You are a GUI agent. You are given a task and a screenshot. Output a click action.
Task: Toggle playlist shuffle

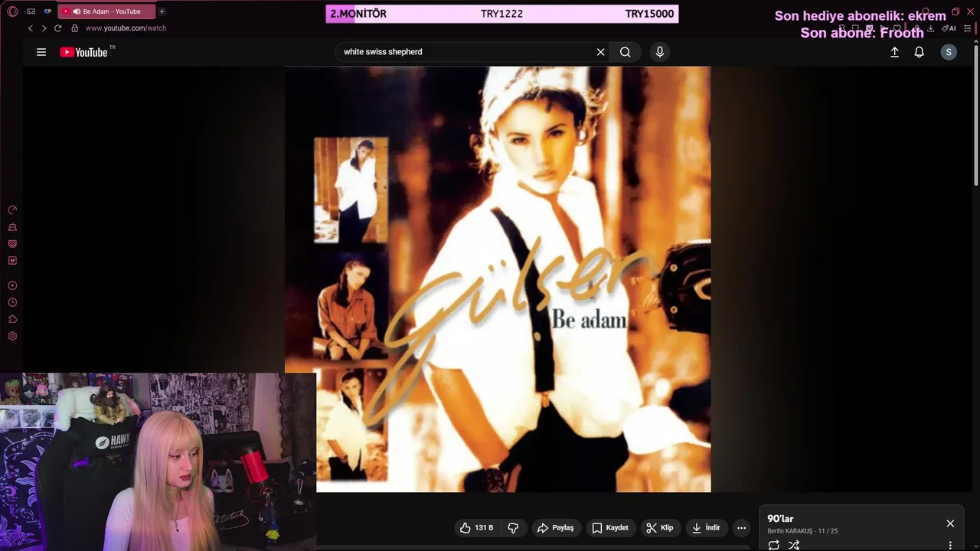pos(794,545)
